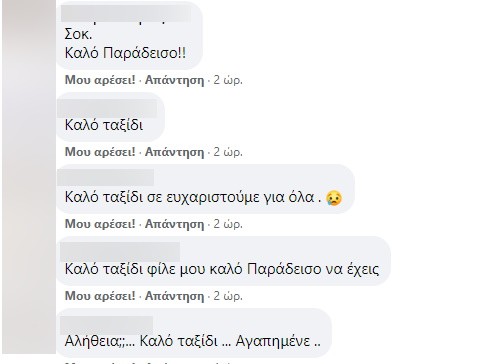This screenshot has width=492, height=364.
Task: Select the 'Αλήθεια;;... Καλό ταξίδι ... Αγαπημένε' comment text
Action: tap(192, 341)
